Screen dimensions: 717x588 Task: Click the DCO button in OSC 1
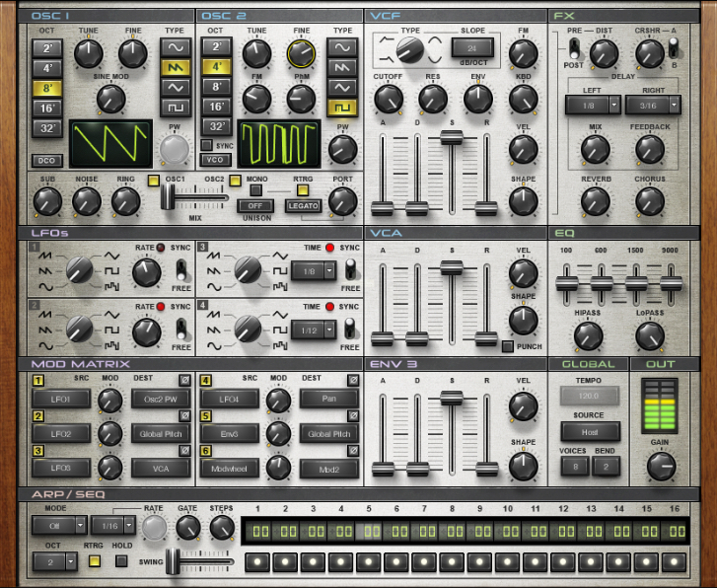click(x=46, y=161)
